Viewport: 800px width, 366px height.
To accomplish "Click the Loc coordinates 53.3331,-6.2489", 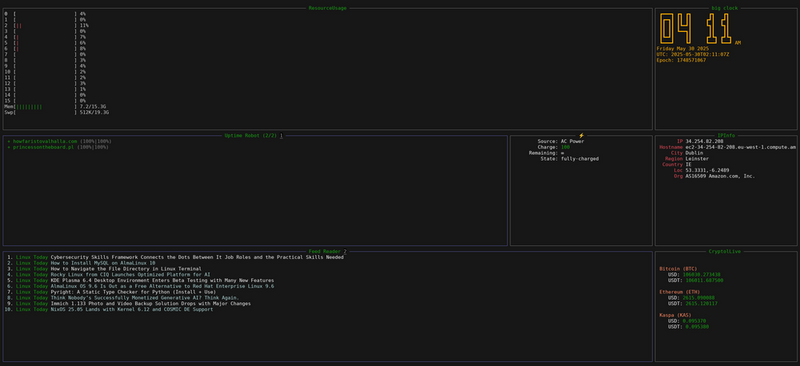I will (707, 170).
